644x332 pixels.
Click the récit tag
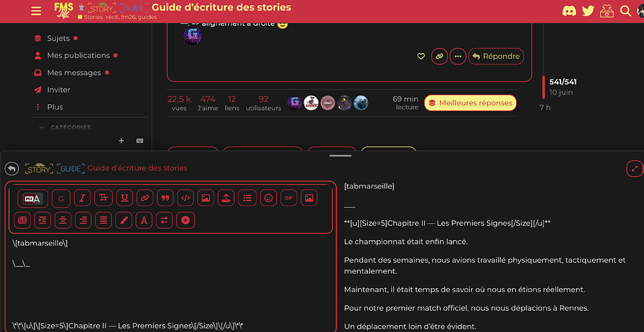[113, 17]
